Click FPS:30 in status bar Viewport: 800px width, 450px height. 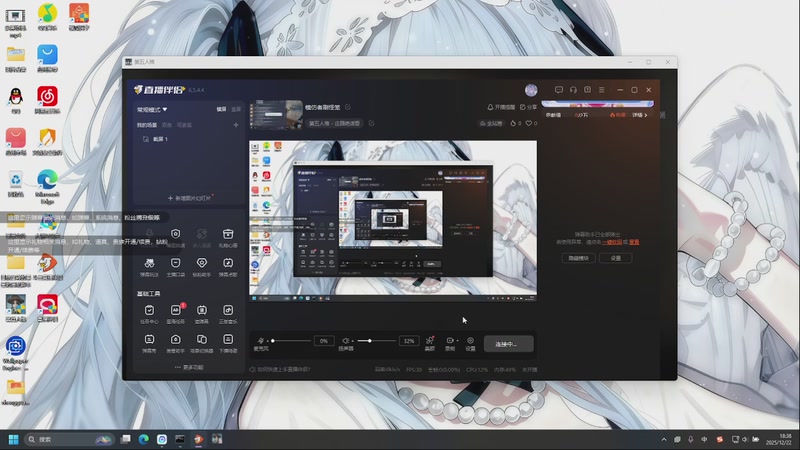coord(414,370)
